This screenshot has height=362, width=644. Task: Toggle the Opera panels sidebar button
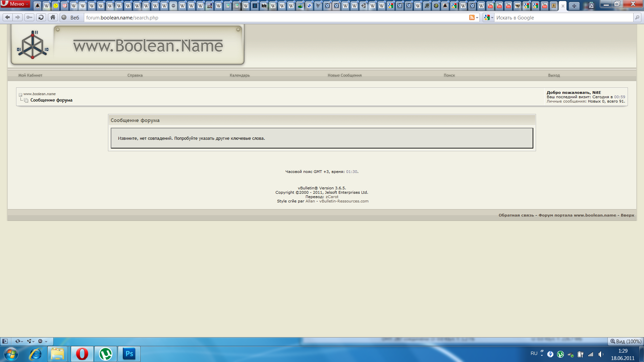5,341
